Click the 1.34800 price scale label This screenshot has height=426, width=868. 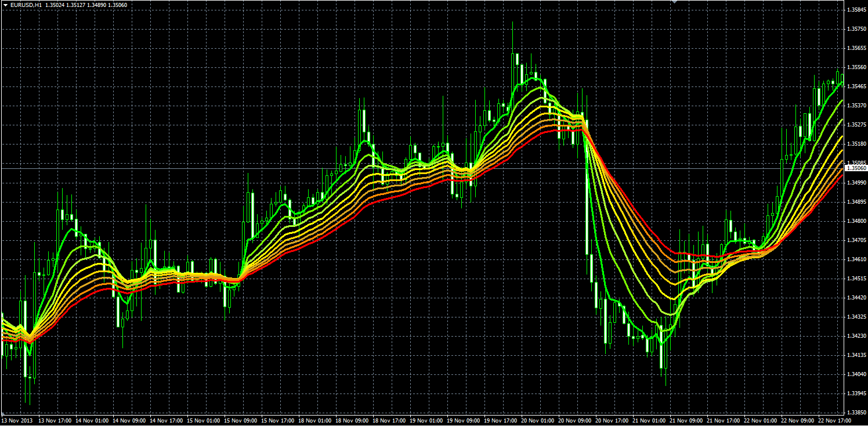pos(856,221)
